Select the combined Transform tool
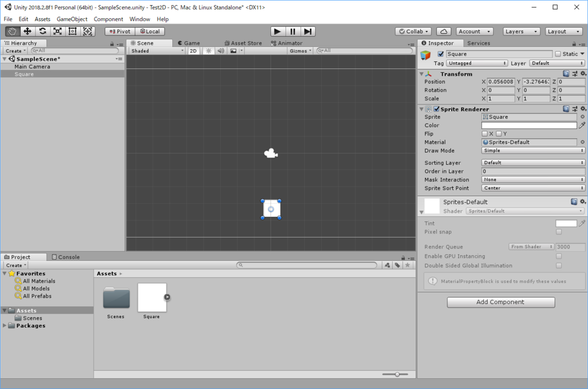Viewport: 588px width, 389px height. (x=87, y=32)
